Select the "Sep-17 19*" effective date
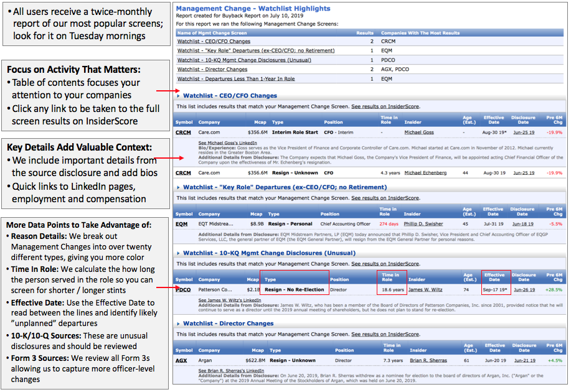The height and width of the screenshot is (392, 571). 495,290
